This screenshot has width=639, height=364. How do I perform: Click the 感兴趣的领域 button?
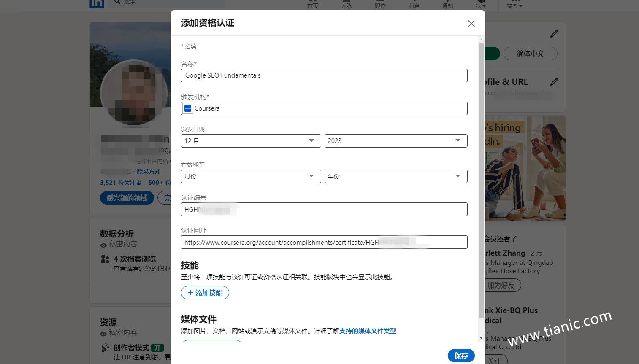127,198
